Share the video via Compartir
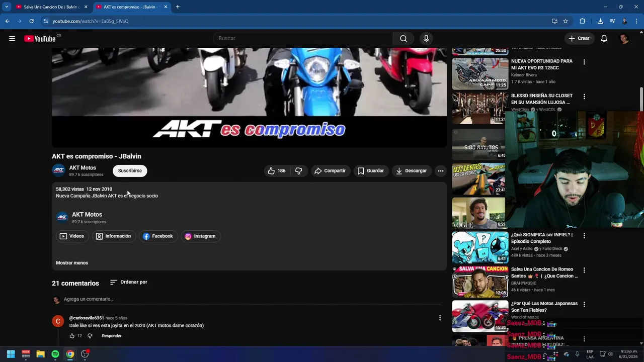644x362 pixels. 330,171
